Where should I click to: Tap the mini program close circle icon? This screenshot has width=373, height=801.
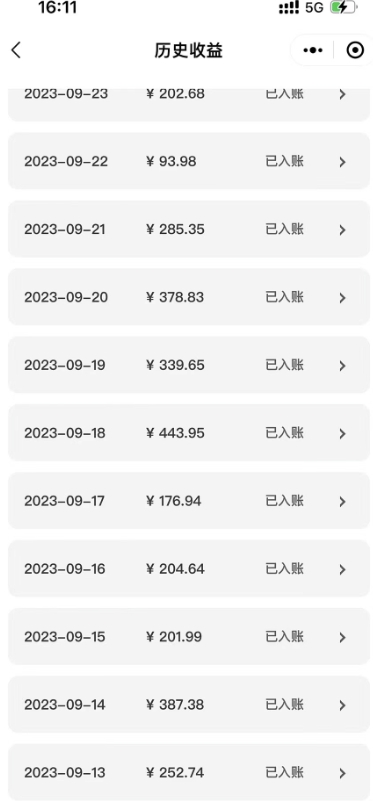(x=355, y=50)
